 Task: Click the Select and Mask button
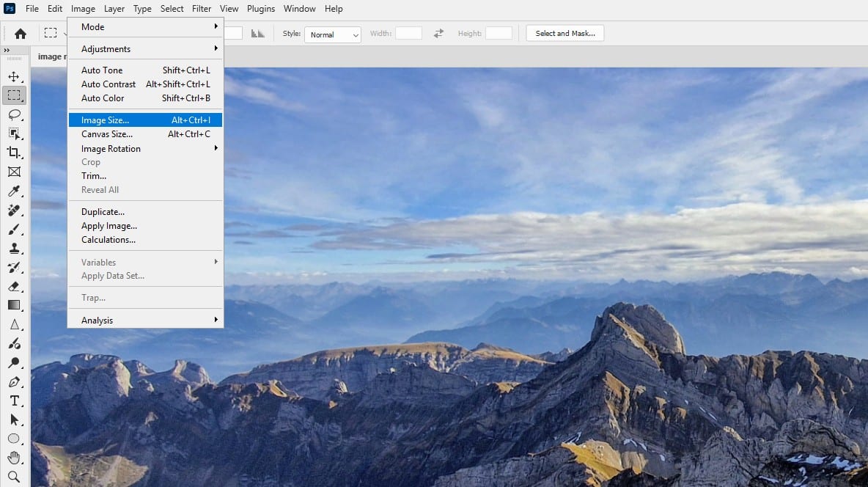pos(564,34)
